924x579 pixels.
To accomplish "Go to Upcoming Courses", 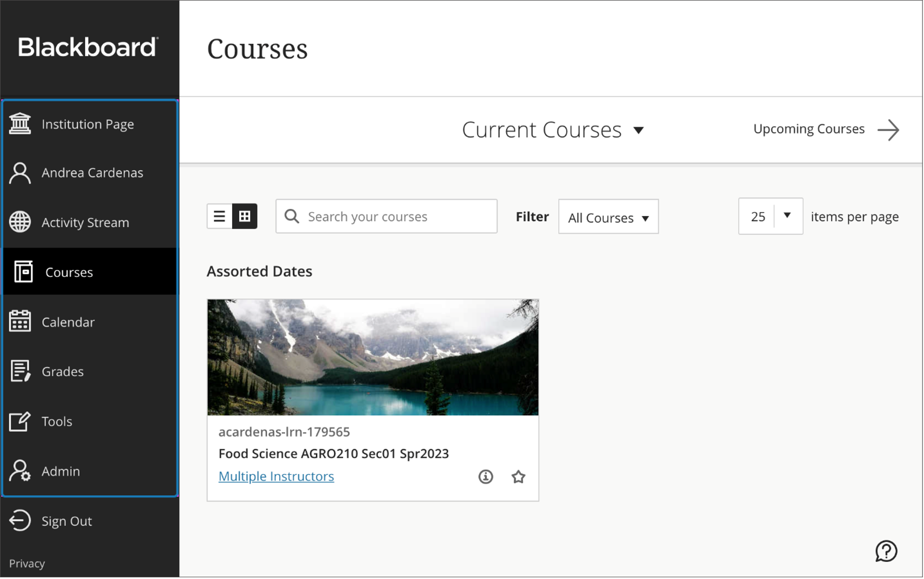I will (825, 130).
